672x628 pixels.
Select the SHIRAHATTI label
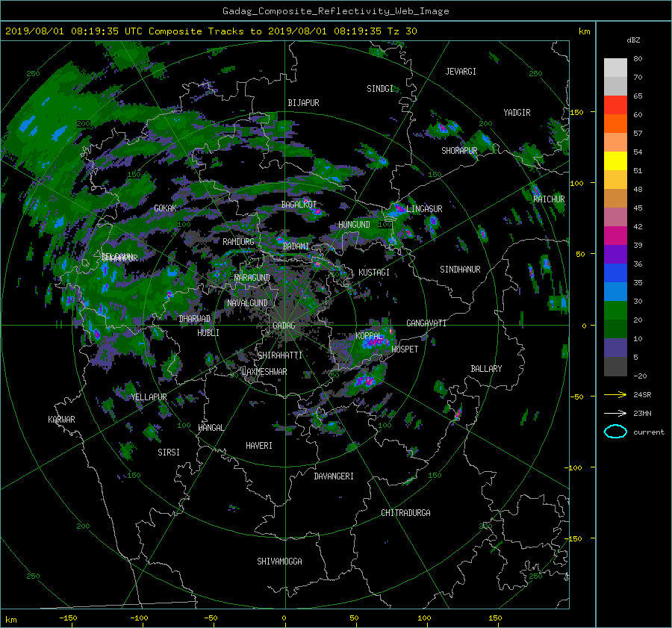(280, 355)
